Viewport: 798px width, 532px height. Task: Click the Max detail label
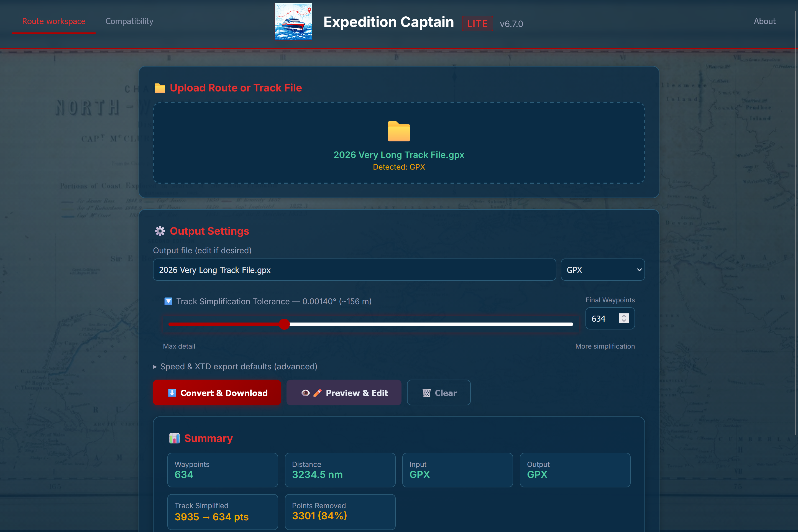(x=179, y=346)
